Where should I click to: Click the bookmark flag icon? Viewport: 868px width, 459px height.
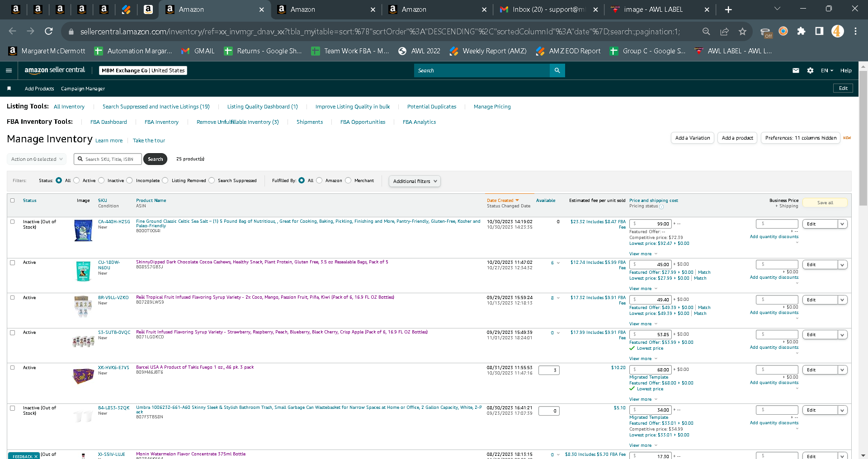(x=9, y=89)
